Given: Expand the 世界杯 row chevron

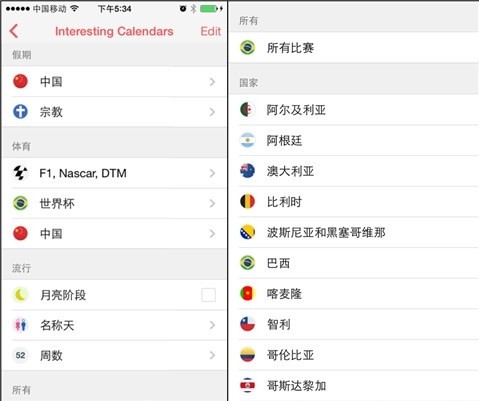Looking at the screenshot, I should [212, 203].
